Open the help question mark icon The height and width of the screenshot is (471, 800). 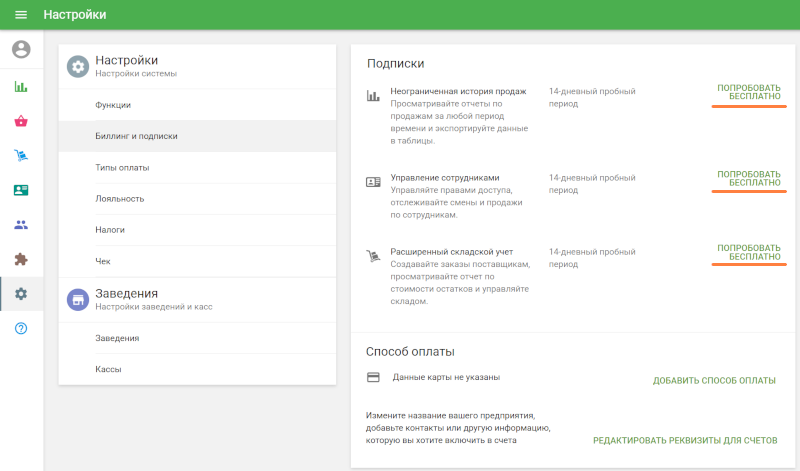[x=21, y=328]
